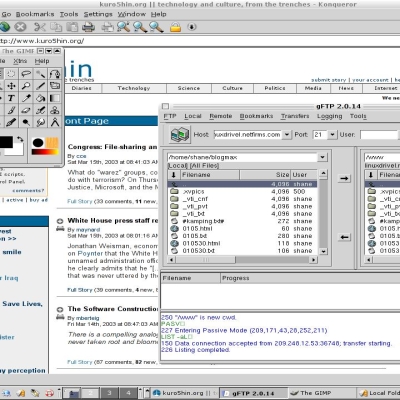Click the GIMP foreground black color swatch
Screen dimensions: 400x400
pos(6,142)
